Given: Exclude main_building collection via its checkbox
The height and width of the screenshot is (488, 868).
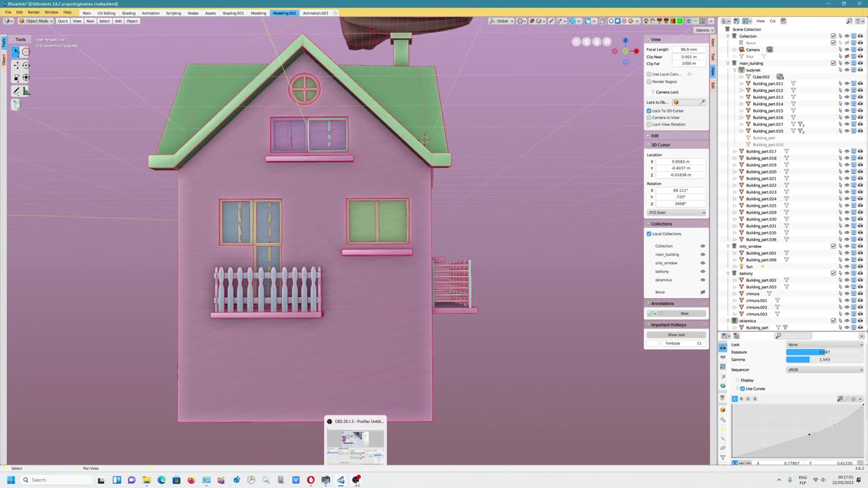Looking at the screenshot, I should click(833, 63).
